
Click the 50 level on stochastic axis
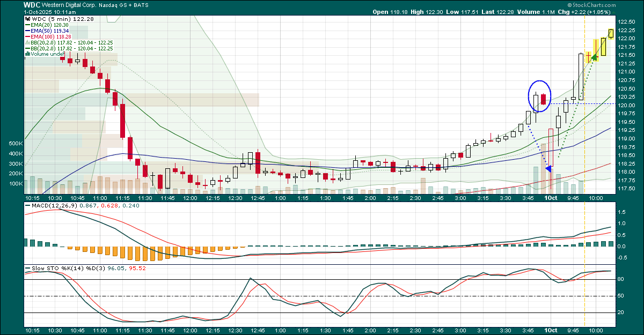[621, 296]
